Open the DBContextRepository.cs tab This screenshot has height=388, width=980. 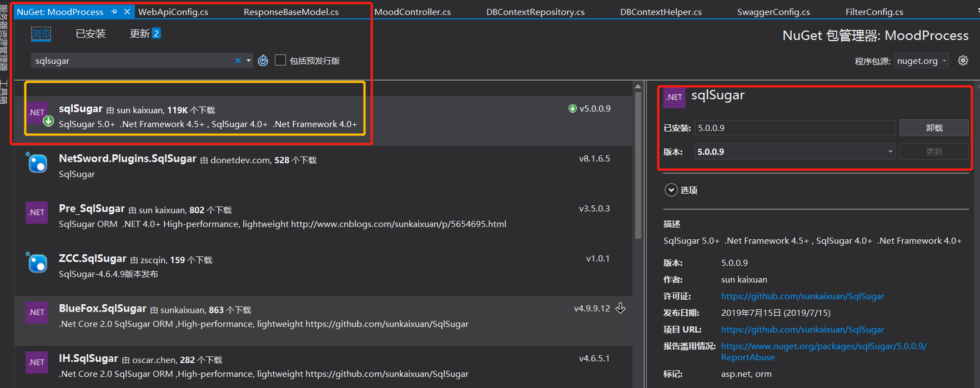535,12
